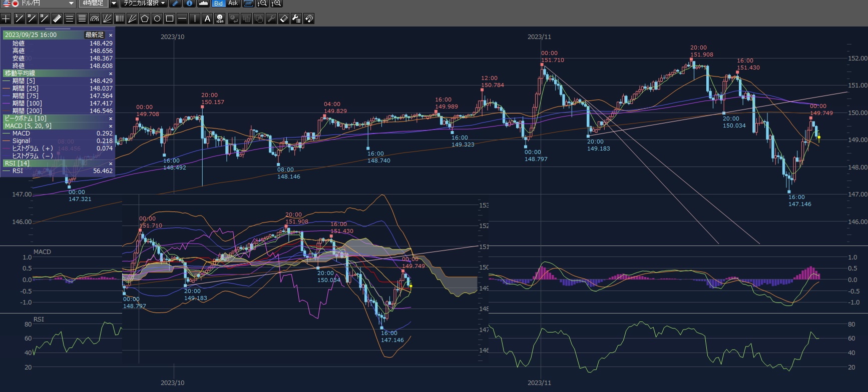This screenshot has height=392, width=868.
Task: Click the 期間 [25] moving average line swatch
Action: pos(7,88)
